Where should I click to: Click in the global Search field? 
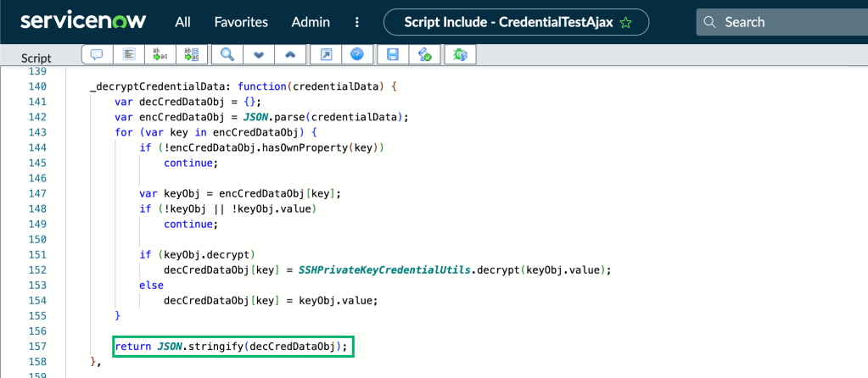(781, 22)
